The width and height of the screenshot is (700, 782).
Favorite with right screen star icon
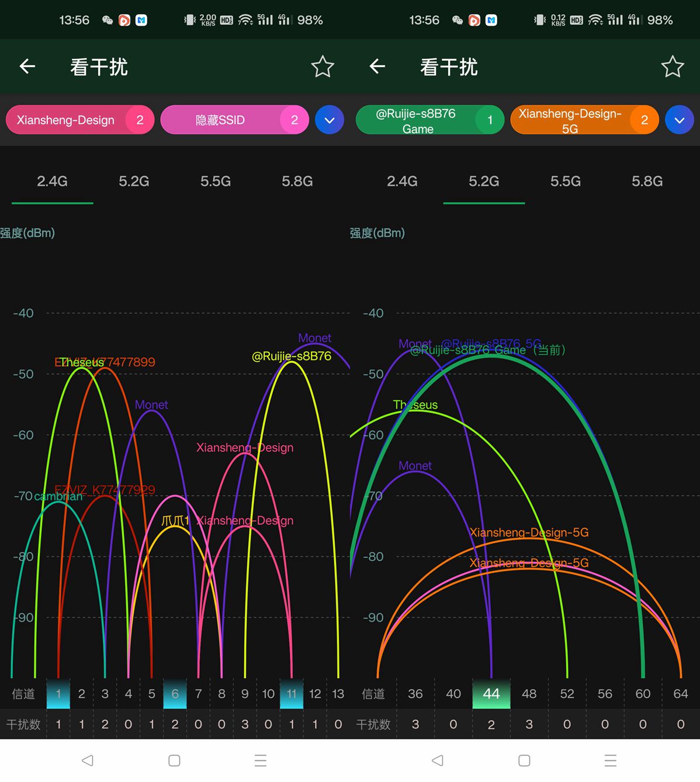[673, 67]
